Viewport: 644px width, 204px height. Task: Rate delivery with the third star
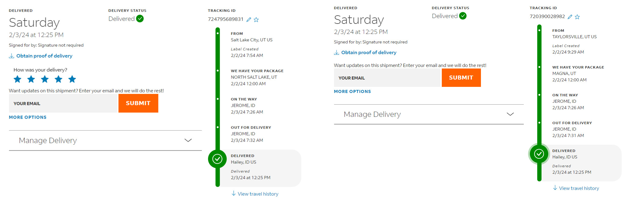[45, 79]
